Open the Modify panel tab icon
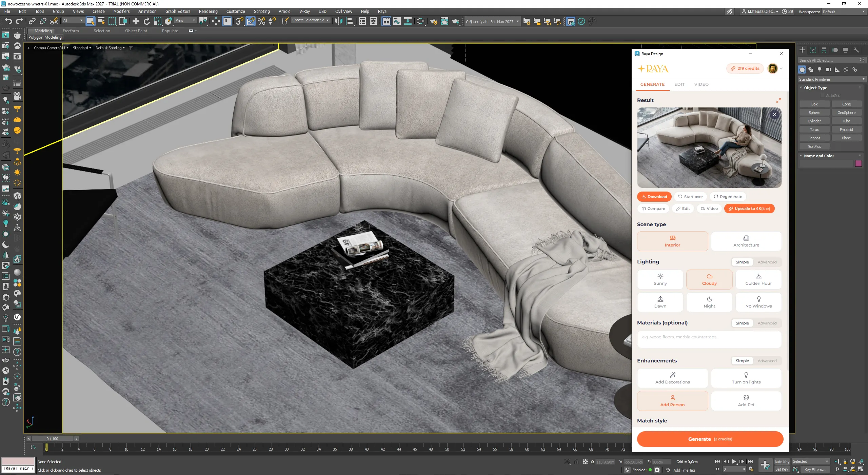 (813, 50)
